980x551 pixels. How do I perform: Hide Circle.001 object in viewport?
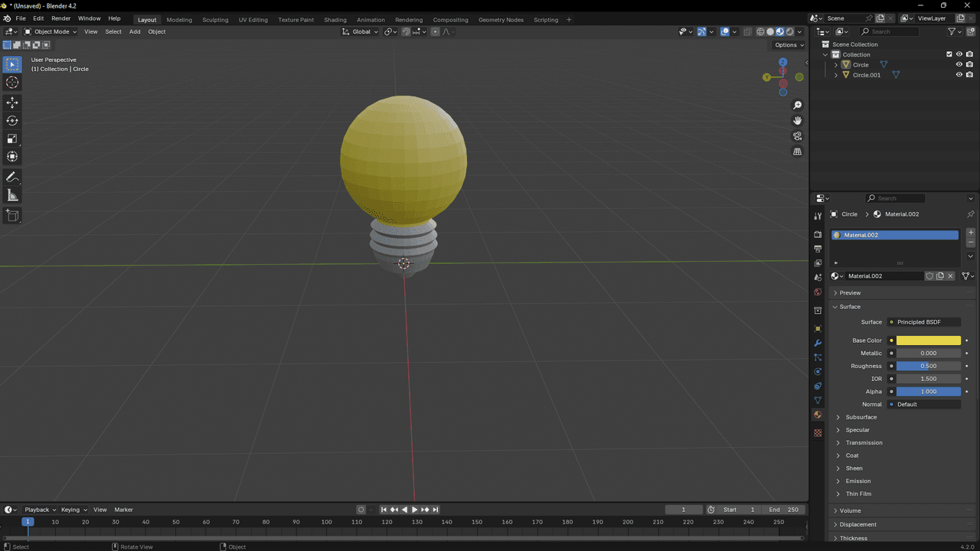pyautogui.click(x=959, y=75)
